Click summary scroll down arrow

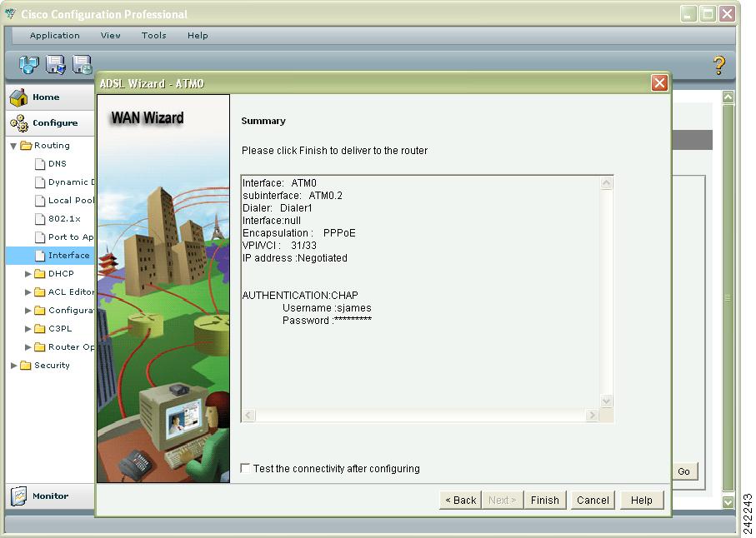(x=606, y=401)
